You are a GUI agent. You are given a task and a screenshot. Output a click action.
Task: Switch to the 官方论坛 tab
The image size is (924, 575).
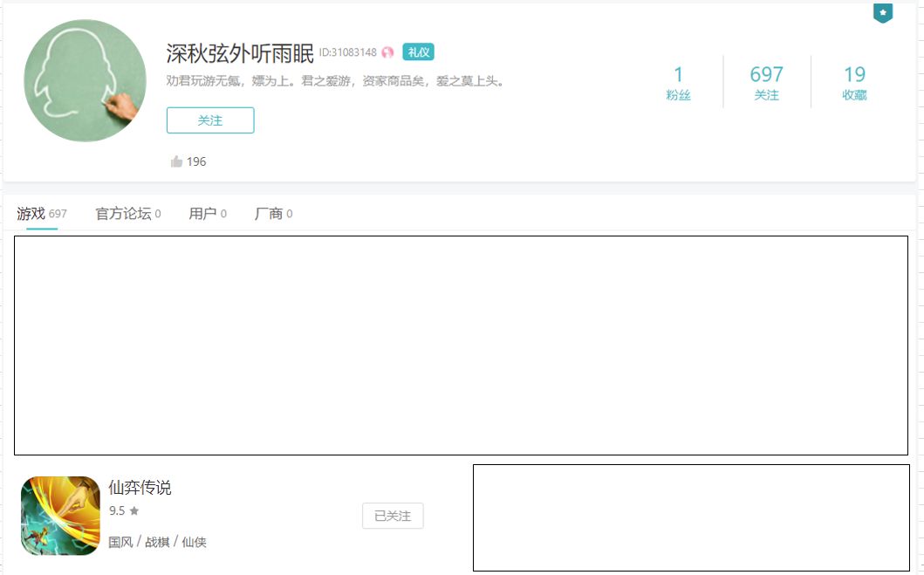point(128,213)
